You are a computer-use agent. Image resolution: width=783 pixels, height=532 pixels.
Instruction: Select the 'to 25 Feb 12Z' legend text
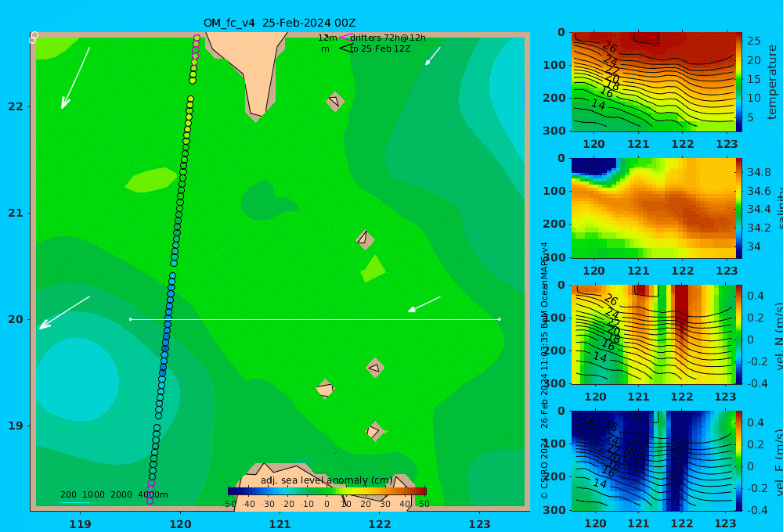click(381, 49)
